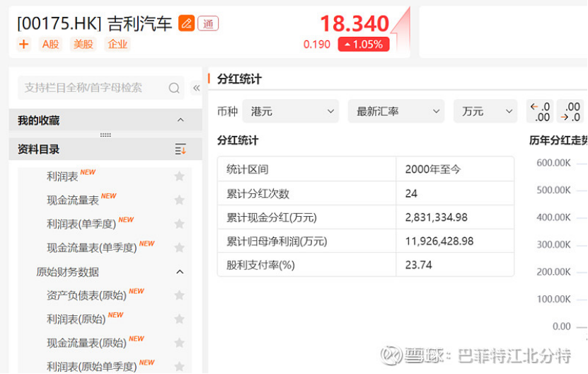Click the search magnifier icon

click(174, 88)
